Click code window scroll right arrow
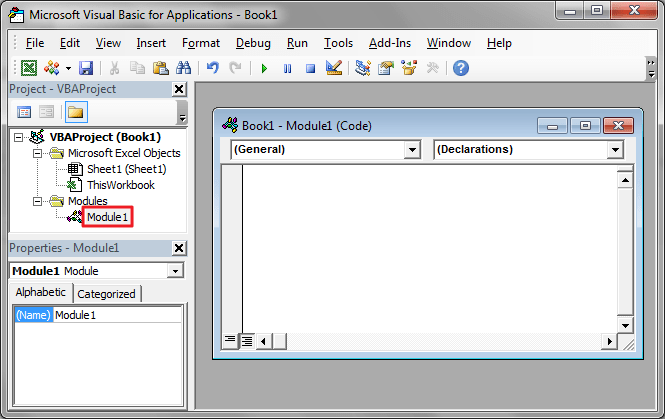665x419 pixels. [609, 341]
